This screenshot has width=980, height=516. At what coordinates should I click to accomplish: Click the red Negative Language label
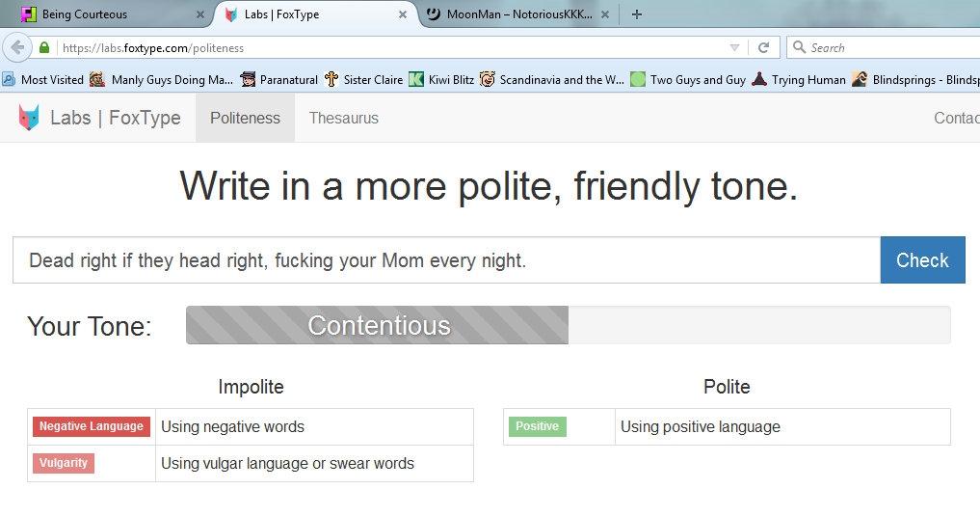[92, 426]
